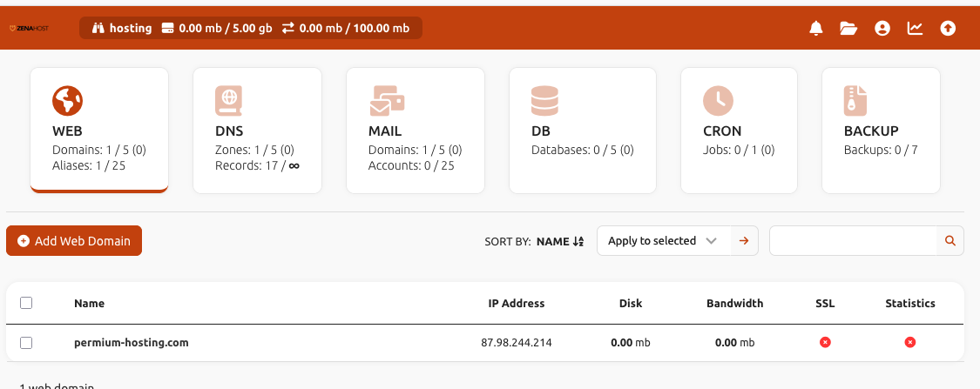
Task: Open the permium-hosting.com domain link
Action: pos(132,343)
